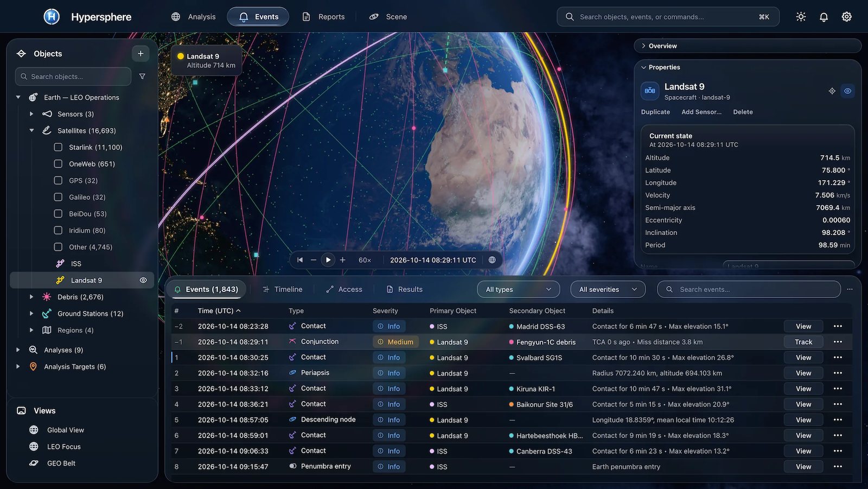Increase simulation speed with plus
Screen dimensions: 868x489
343,260
